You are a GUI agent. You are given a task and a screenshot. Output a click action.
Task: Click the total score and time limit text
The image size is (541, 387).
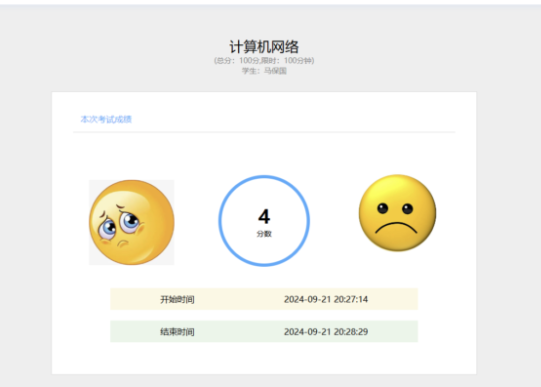[264, 61]
